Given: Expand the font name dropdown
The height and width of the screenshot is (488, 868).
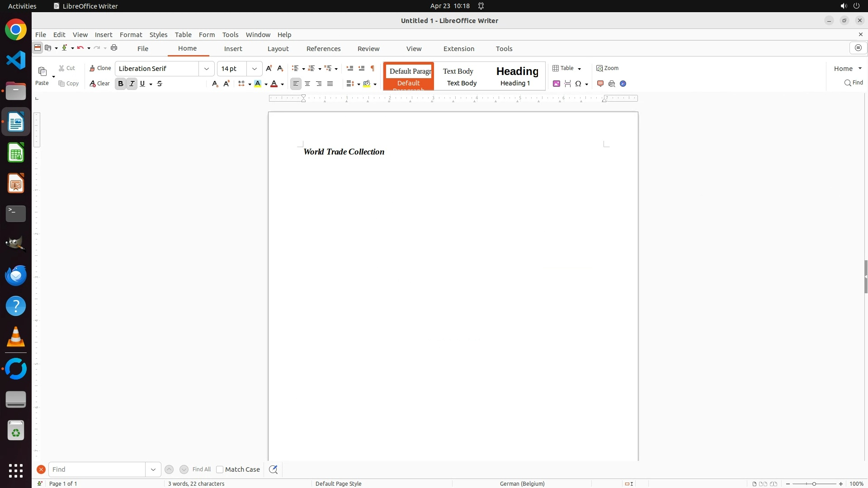Looking at the screenshot, I should tap(207, 69).
